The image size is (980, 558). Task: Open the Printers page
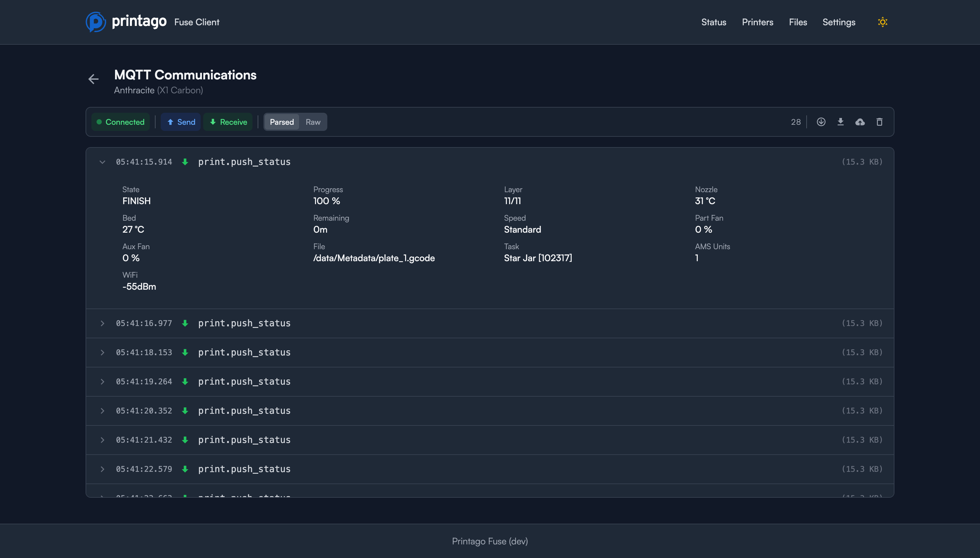[757, 22]
